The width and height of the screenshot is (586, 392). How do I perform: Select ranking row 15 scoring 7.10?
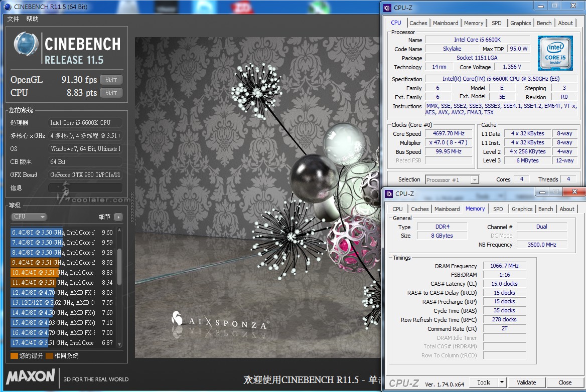coord(62,323)
